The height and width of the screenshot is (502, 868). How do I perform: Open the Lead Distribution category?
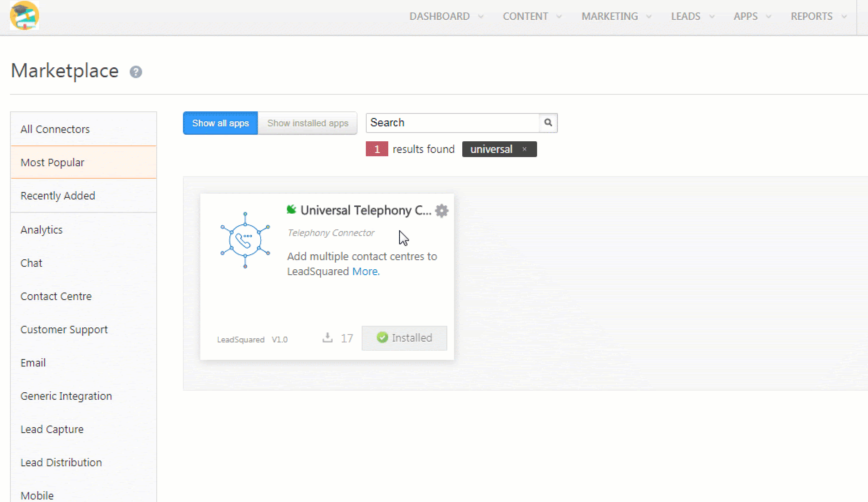point(84,463)
